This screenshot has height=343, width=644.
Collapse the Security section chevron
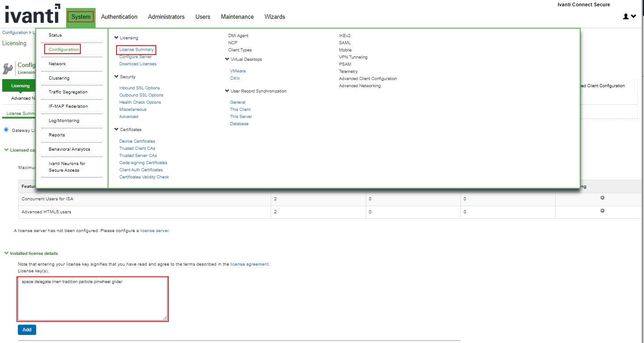pos(117,77)
